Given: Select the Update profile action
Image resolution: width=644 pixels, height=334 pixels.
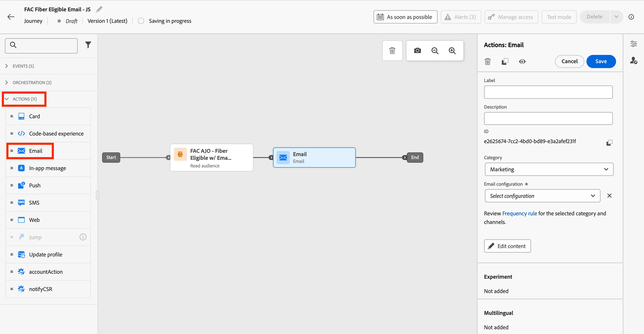Looking at the screenshot, I should point(48,254).
